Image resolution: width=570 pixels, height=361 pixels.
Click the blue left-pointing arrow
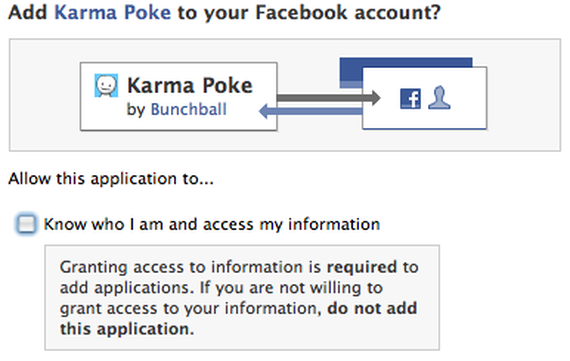(x=310, y=111)
